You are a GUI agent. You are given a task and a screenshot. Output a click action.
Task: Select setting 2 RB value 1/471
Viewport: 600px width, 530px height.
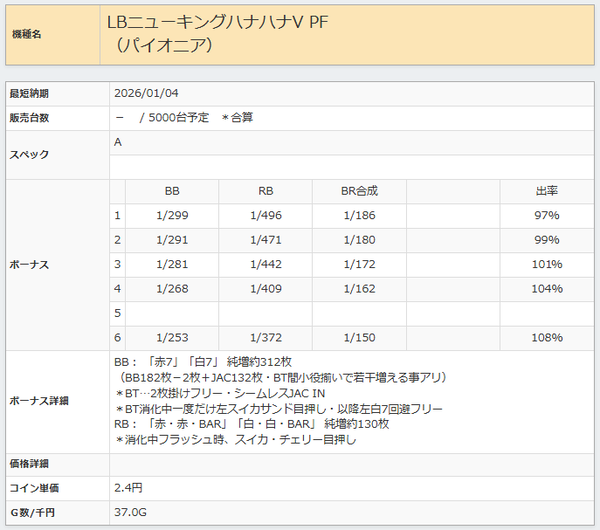click(x=266, y=240)
